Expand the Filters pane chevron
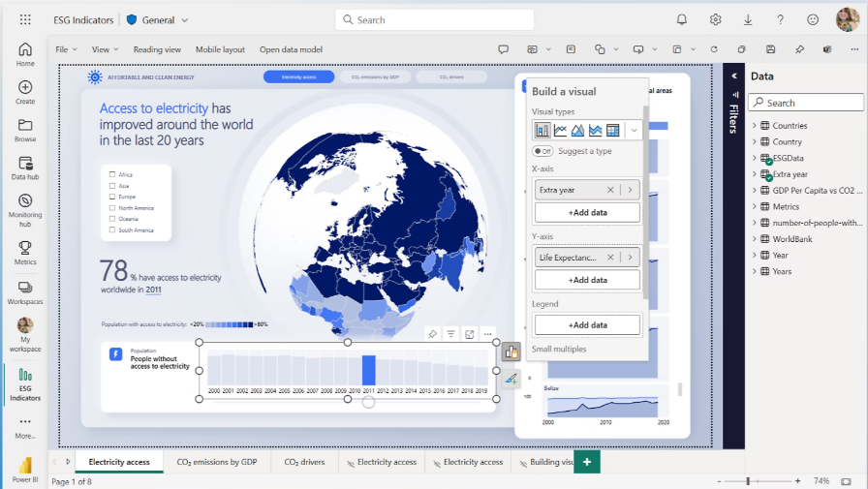868x489 pixels. pyautogui.click(x=734, y=76)
